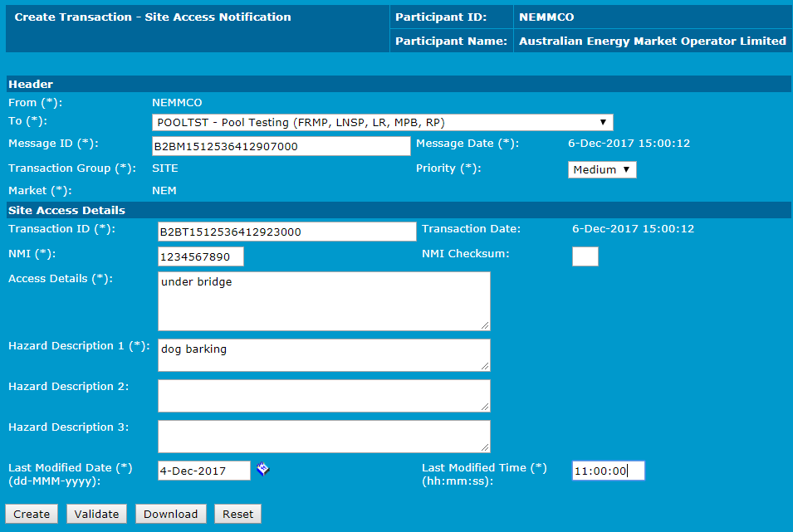
Task: Click the Hazard Description 2 text area
Action: pyautogui.click(x=323, y=395)
